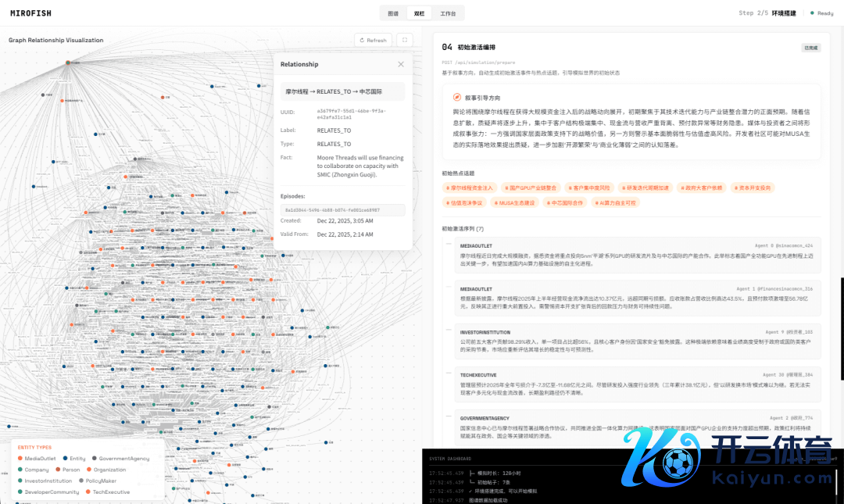The height and width of the screenshot is (504, 844).
Task: Click the episode ID field in Relationship panel
Action: click(x=343, y=209)
